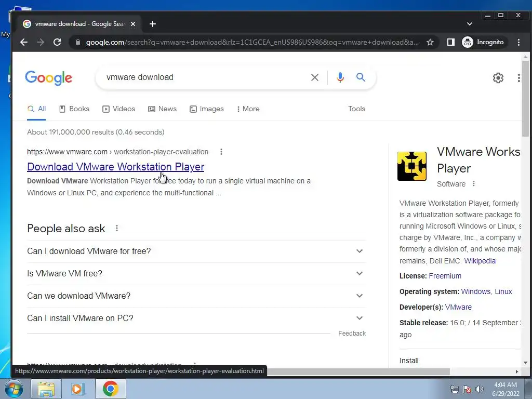Expand Is VMware VM free? question
Viewport: 532px width, 399px height.
196,273
